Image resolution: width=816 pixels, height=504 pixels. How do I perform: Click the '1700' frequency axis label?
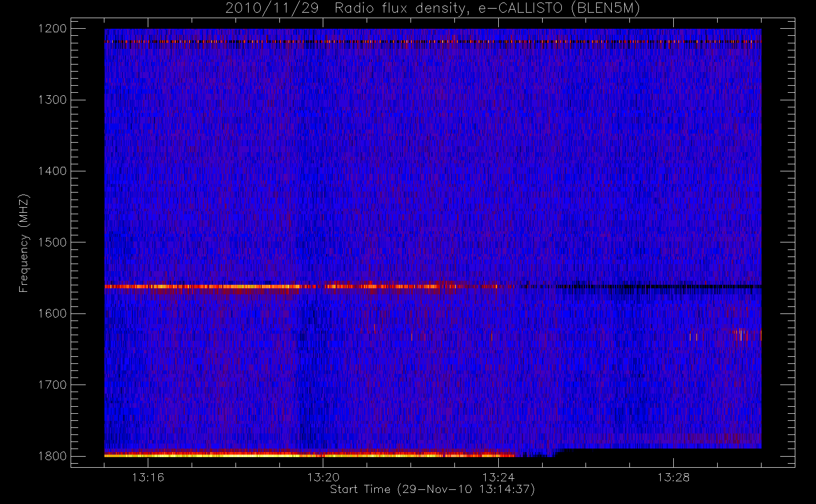click(52, 385)
